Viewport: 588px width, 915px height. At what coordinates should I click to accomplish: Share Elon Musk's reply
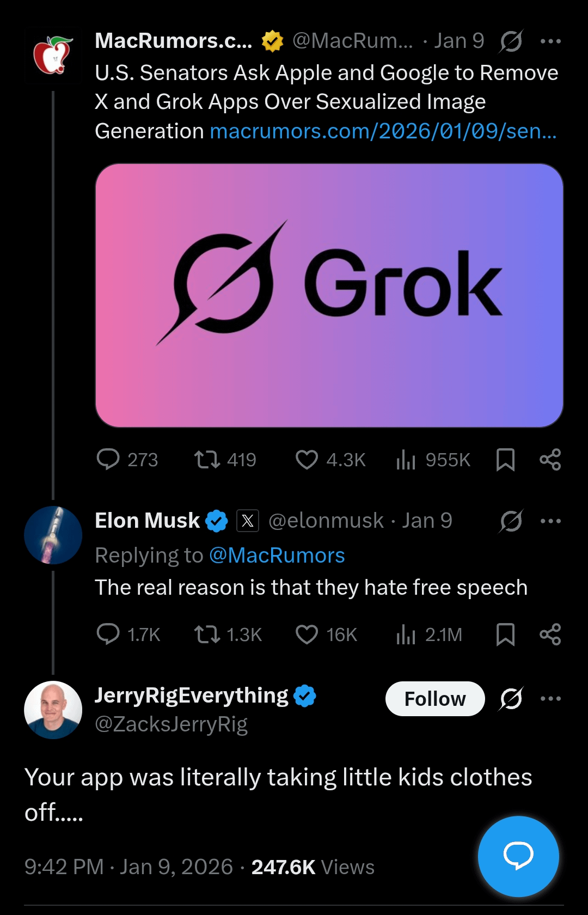(x=550, y=634)
